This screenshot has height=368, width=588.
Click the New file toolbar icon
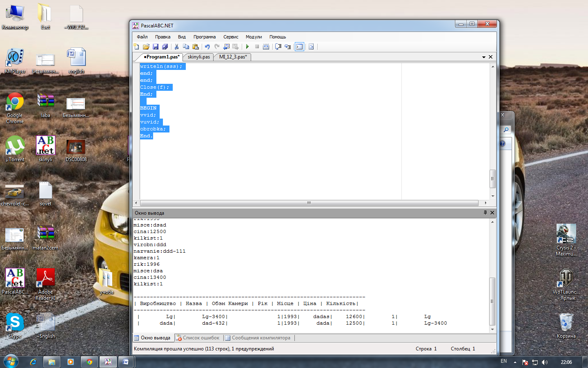click(136, 47)
